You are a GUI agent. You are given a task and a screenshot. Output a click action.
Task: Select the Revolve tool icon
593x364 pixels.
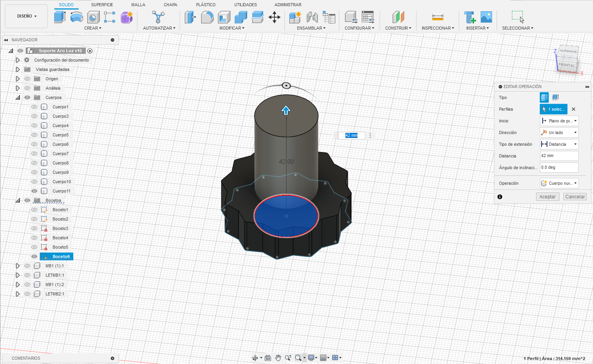pyautogui.click(x=76, y=17)
